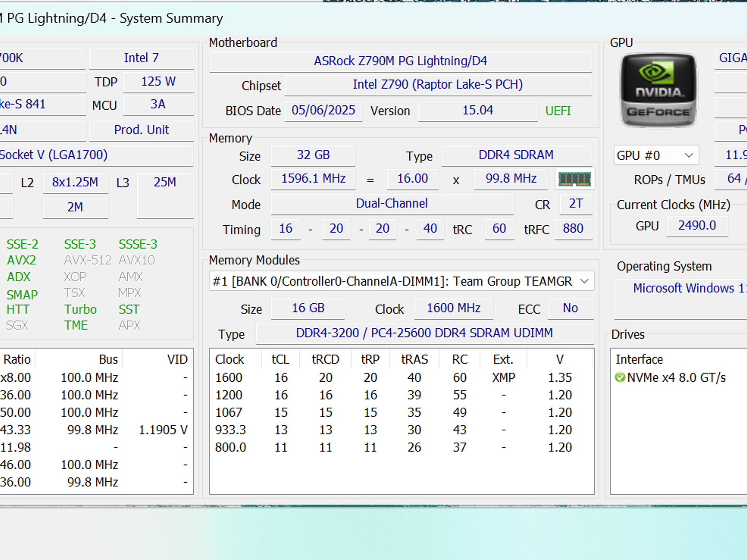Image resolution: width=747 pixels, height=560 pixels.
Task: Click the DDR4 SDRAM memory type field
Action: pyautogui.click(x=516, y=155)
